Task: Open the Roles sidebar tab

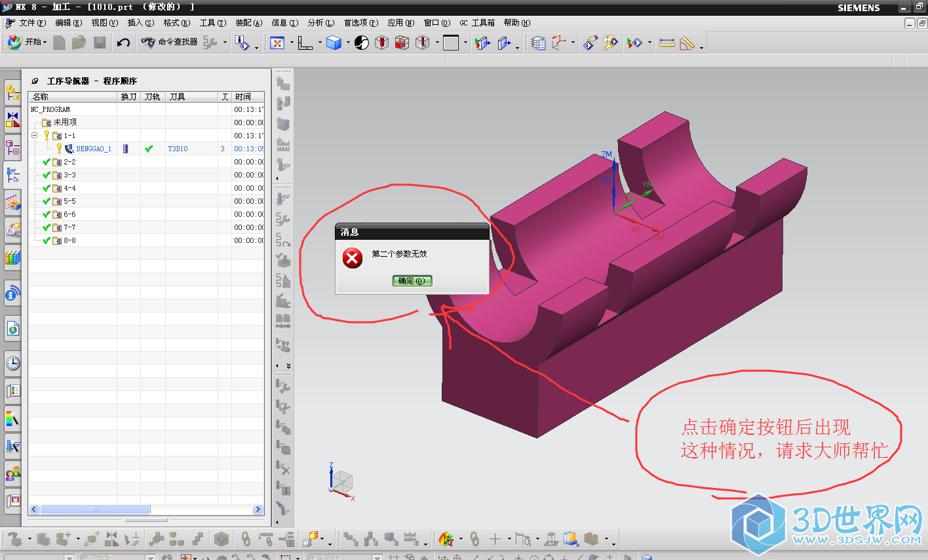Action: coord(12,474)
